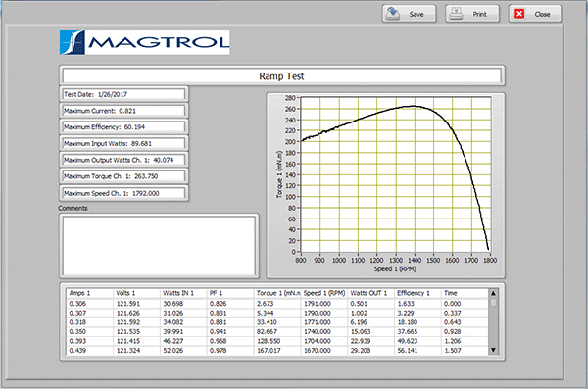
Task: Click the Save button label
Action: tap(416, 15)
